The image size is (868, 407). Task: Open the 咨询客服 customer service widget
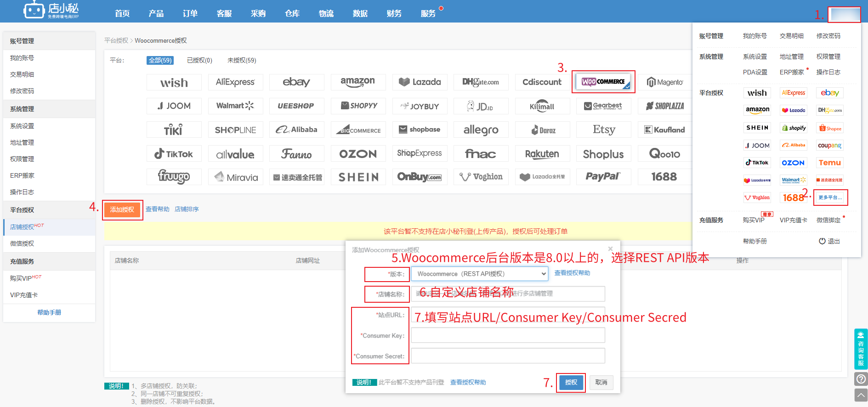pos(861,349)
